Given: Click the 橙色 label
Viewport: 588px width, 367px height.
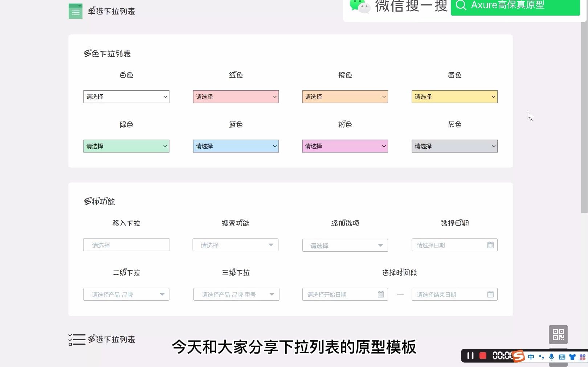Looking at the screenshot, I should 345,75.
